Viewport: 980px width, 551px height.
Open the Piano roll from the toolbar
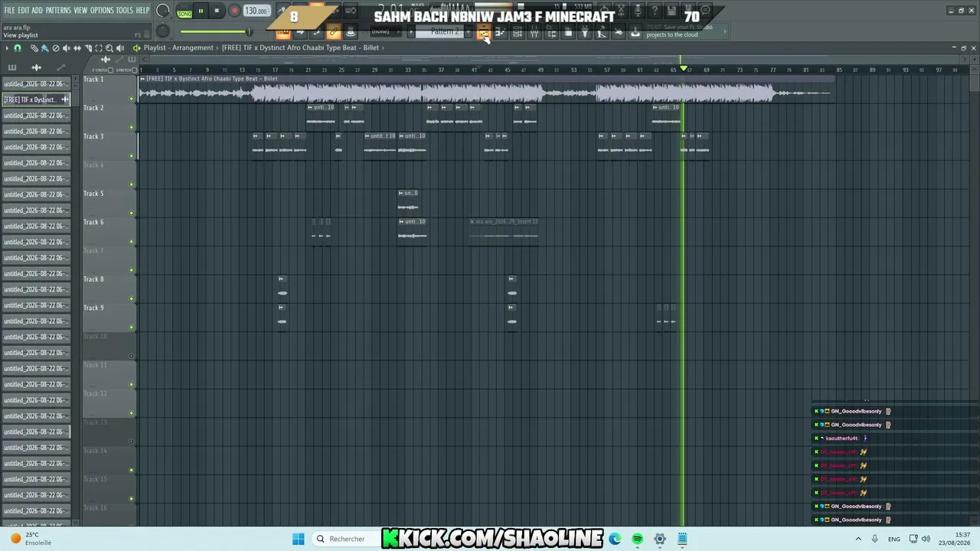pyautogui.click(x=500, y=32)
